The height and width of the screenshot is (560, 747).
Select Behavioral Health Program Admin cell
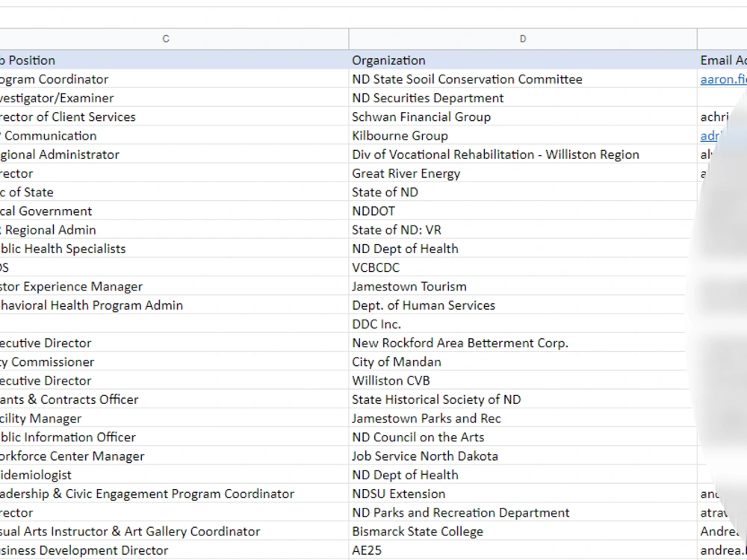pos(174,305)
